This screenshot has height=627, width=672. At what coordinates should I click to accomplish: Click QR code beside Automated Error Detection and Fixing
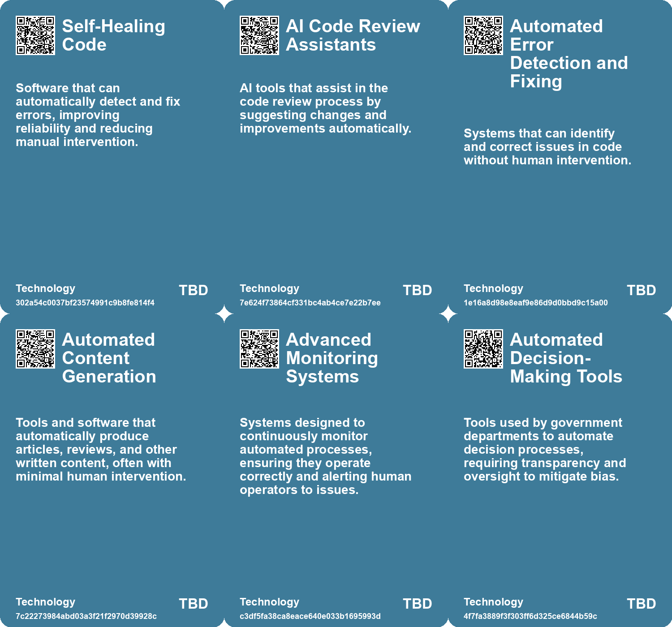[x=483, y=35]
